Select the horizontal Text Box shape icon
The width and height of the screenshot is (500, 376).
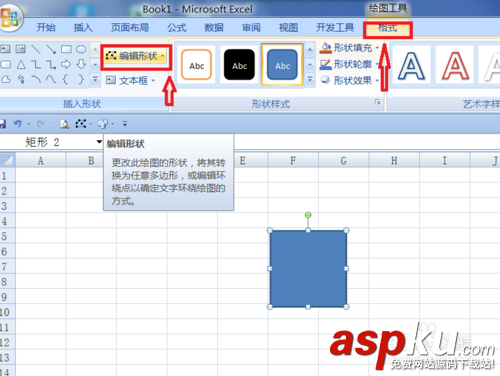[x=6, y=49]
